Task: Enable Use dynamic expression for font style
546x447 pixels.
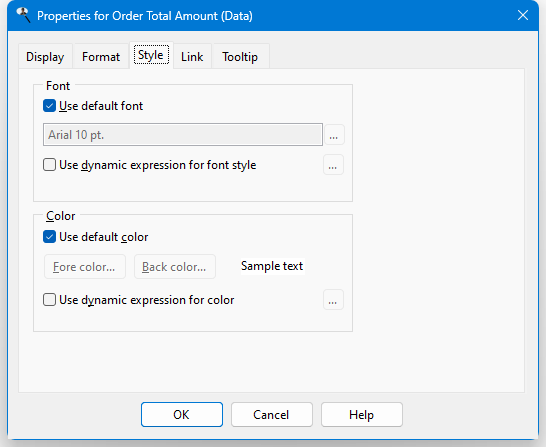Action: [49, 165]
